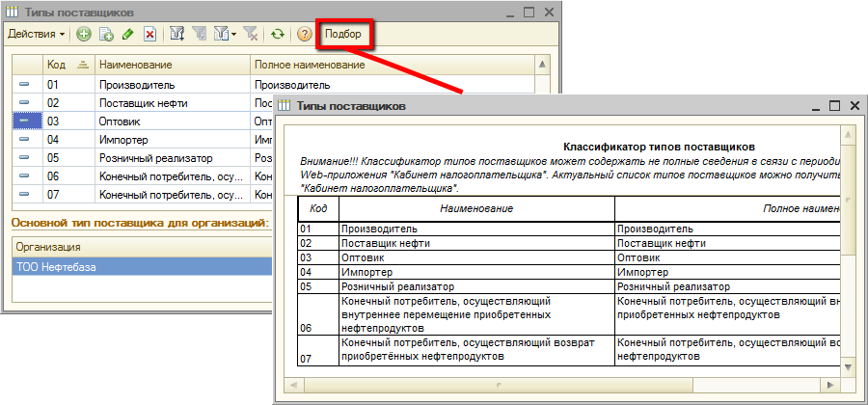Click the Наименование column header in the list
The width and height of the screenshot is (868, 405).
[x=135, y=65]
